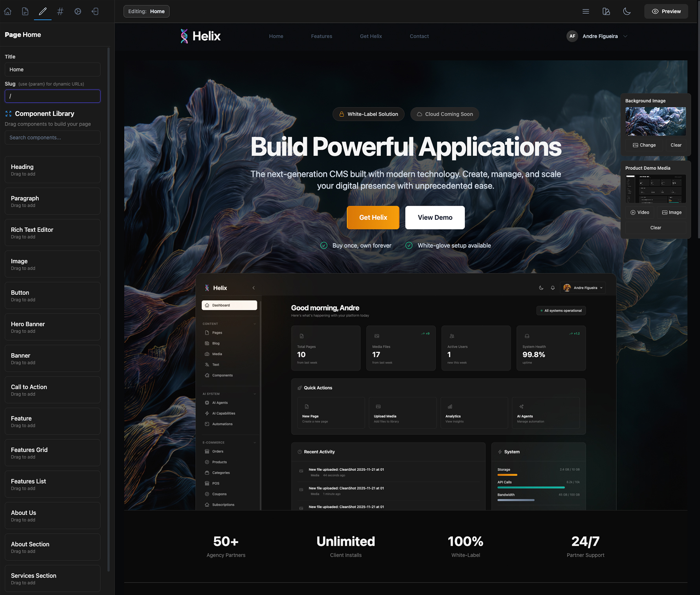Viewport: 700px width, 595px height.
Task: Click the Background Image thumbnail
Action: pyautogui.click(x=656, y=122)
